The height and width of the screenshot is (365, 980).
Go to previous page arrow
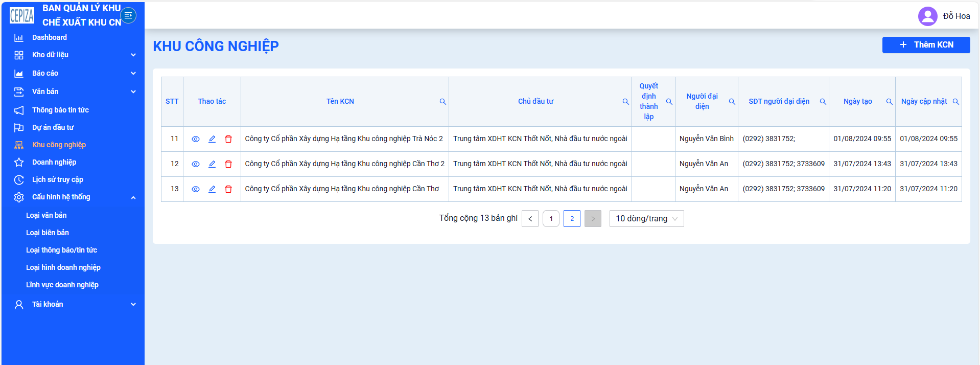[x=530, y=219]
